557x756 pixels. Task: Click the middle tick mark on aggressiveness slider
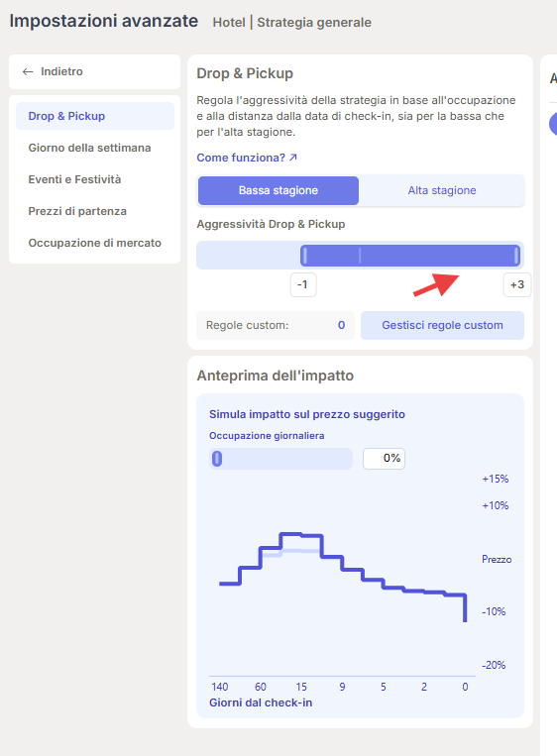pyautogui.click(x=360, y=256)
